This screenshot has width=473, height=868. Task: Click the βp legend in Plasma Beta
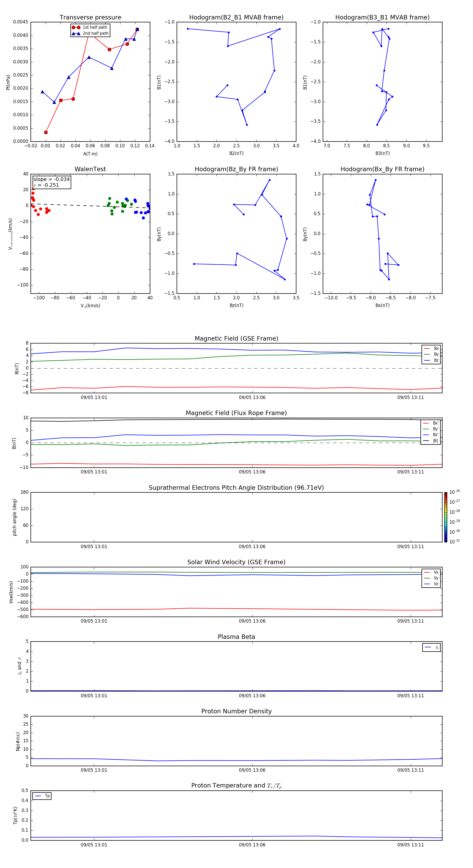pos(431,647)
